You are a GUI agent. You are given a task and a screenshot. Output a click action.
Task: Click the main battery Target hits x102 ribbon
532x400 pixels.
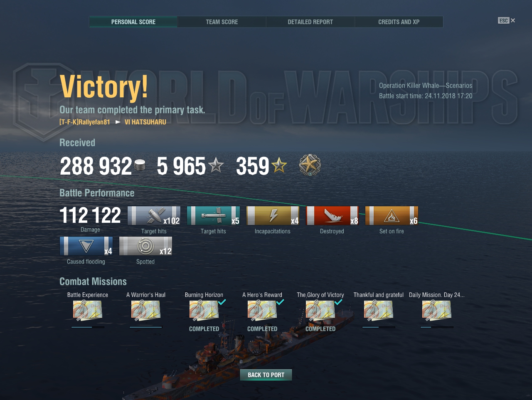154,216
